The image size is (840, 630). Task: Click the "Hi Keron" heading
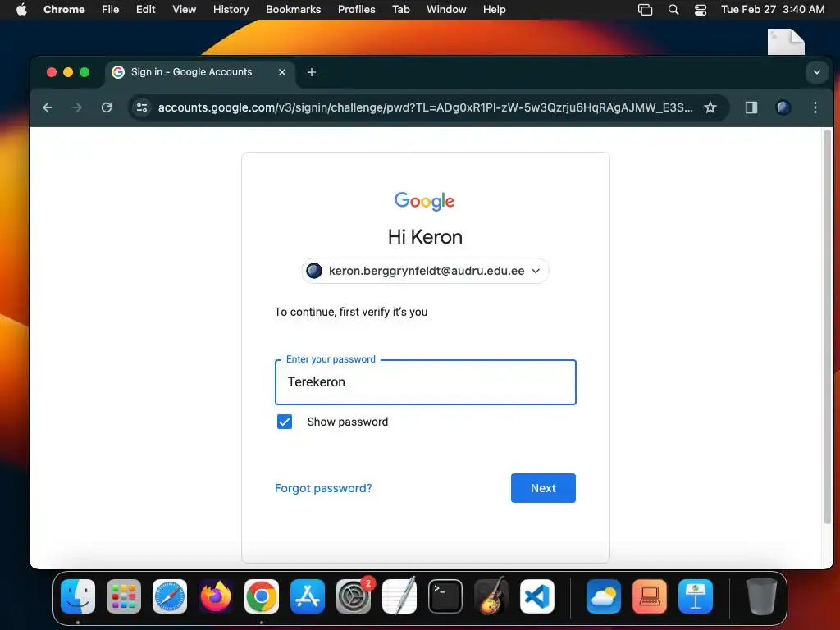[x=426, y=237]
